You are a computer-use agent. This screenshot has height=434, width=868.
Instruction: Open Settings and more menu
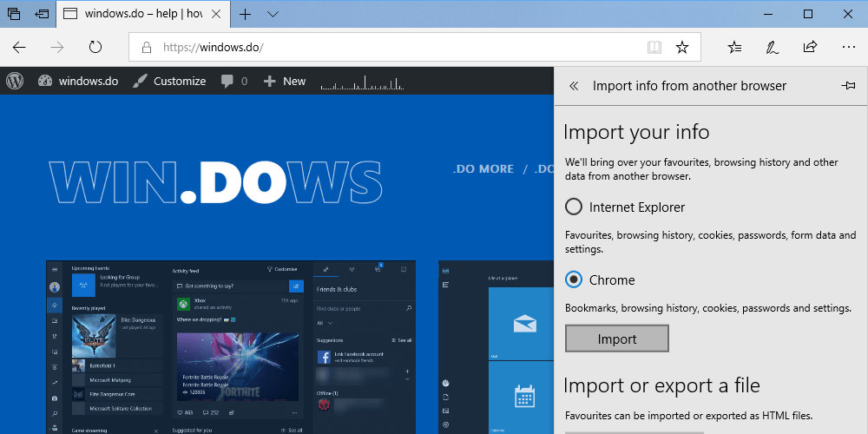pyautogui.click(x=849, y=48)
